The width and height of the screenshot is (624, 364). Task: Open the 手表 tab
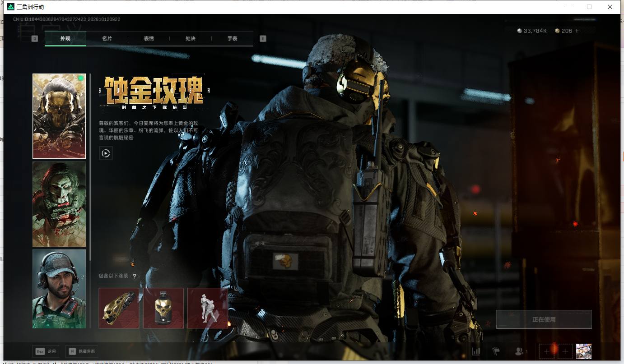232,39
